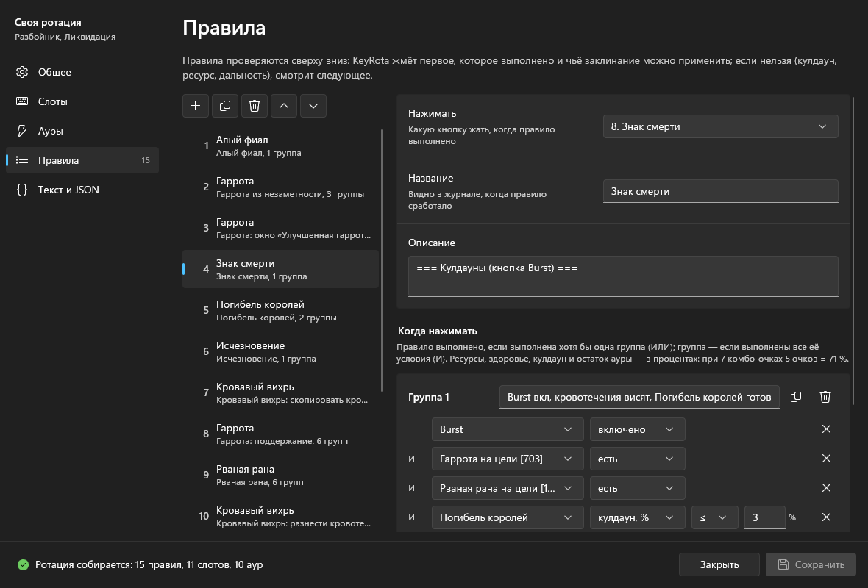Delete Группа 1 with trash icon
This screenshot has width=868, height=588.
point(825,397)
